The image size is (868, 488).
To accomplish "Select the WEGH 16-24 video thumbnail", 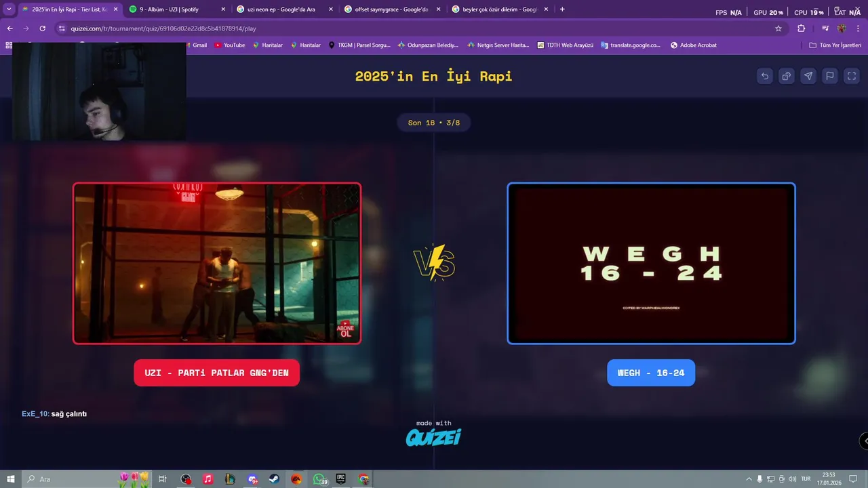I will point(651,263).
